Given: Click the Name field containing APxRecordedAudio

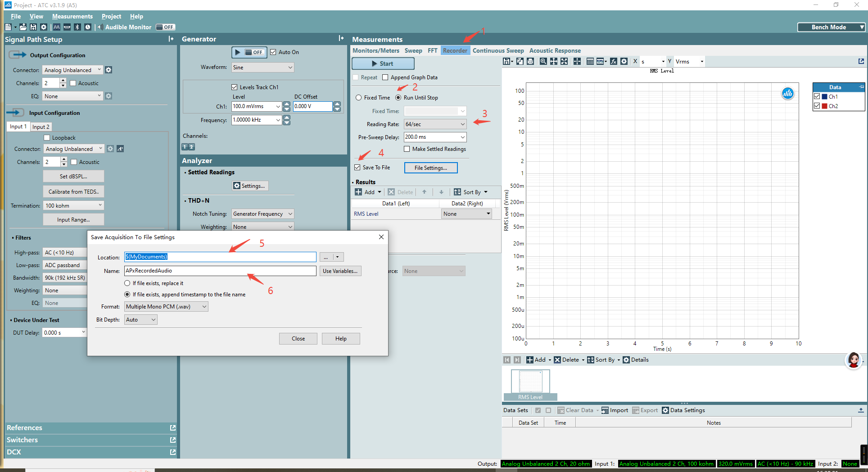Looking at the screenshot, I should [220, 271].
